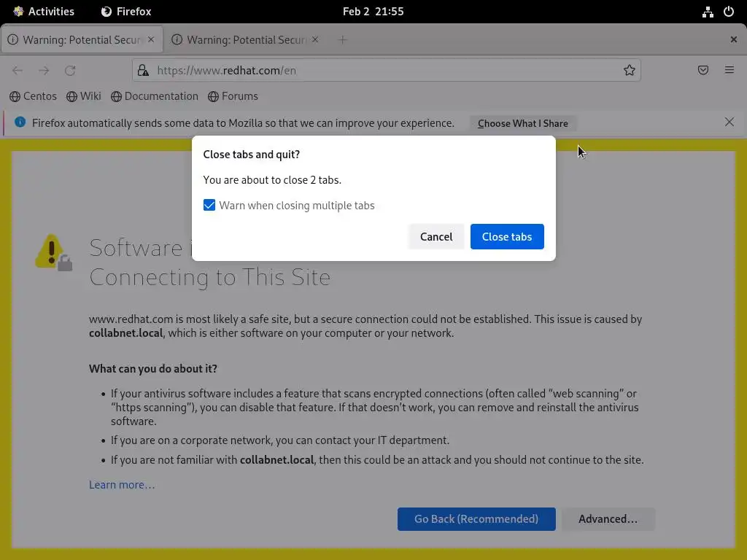Close the second Warning tab

pos(315,39)
